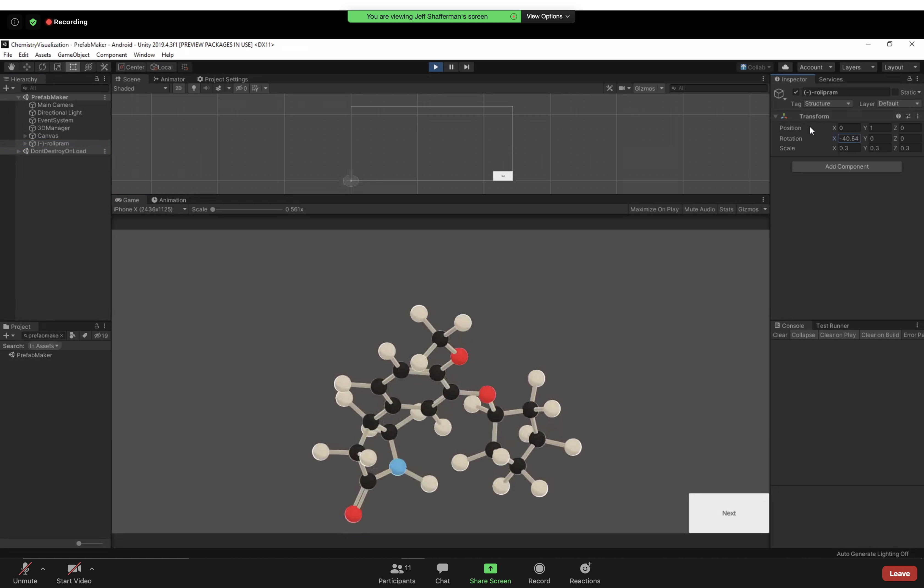924x588 pixels.
Task: Open scene component tools wrench icon
Action: click(x=609, y=88)
